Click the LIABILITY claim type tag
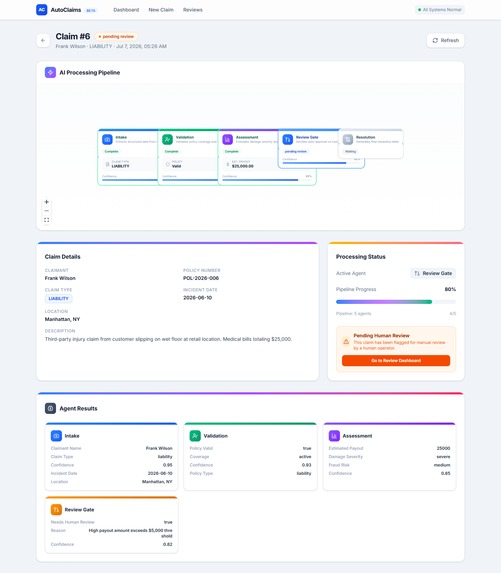501x573 pixels. coord(58,299)
